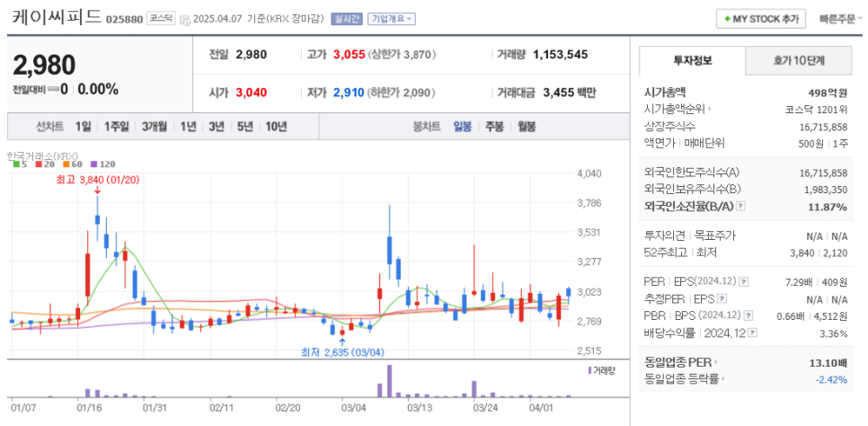Click the 상장주식수 value 16,715,858
Screen dimensions: 868x426
pos(823,127)
